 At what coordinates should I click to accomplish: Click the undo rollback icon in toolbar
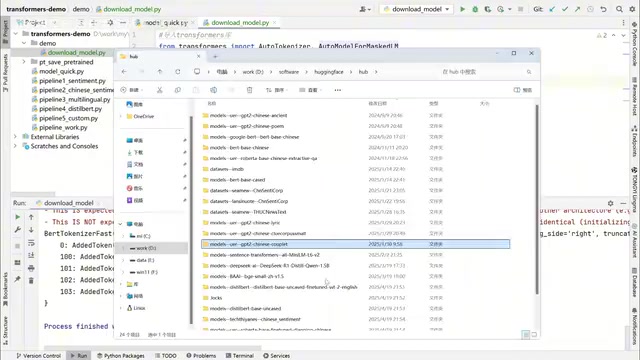point(603,9)
